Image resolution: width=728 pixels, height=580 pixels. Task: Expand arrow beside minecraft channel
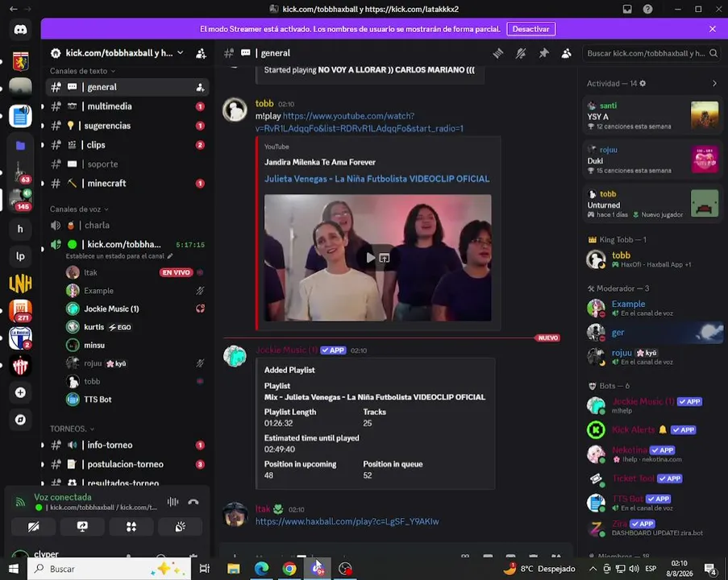tap(42, 184)
